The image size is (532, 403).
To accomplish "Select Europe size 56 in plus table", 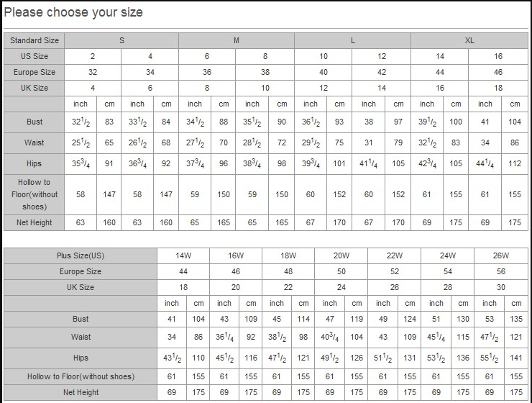I will (501, 271).
